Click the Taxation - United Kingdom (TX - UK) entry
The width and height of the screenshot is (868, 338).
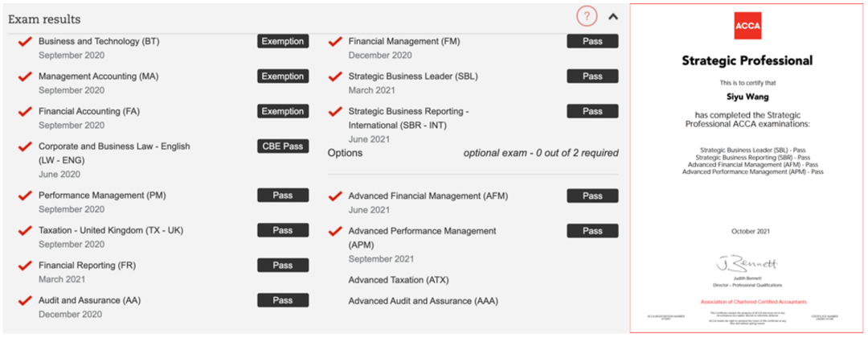pyautogui.click(x=111, y=230)
